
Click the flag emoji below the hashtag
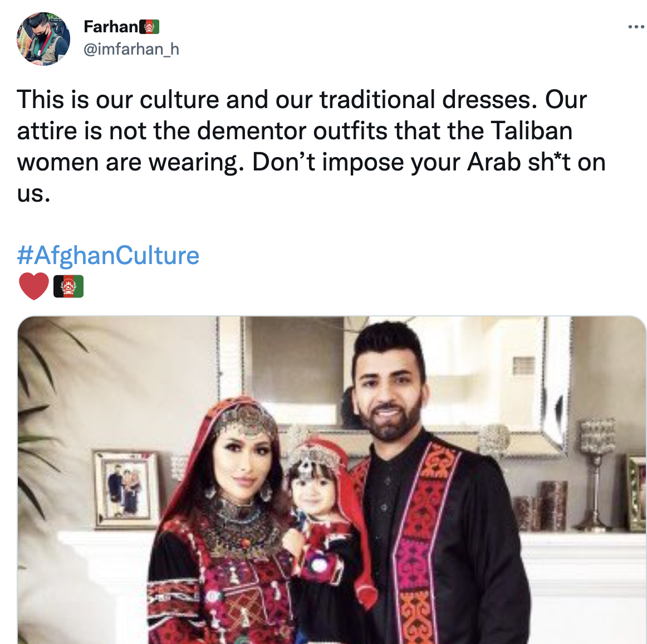(x=68, y=286)
